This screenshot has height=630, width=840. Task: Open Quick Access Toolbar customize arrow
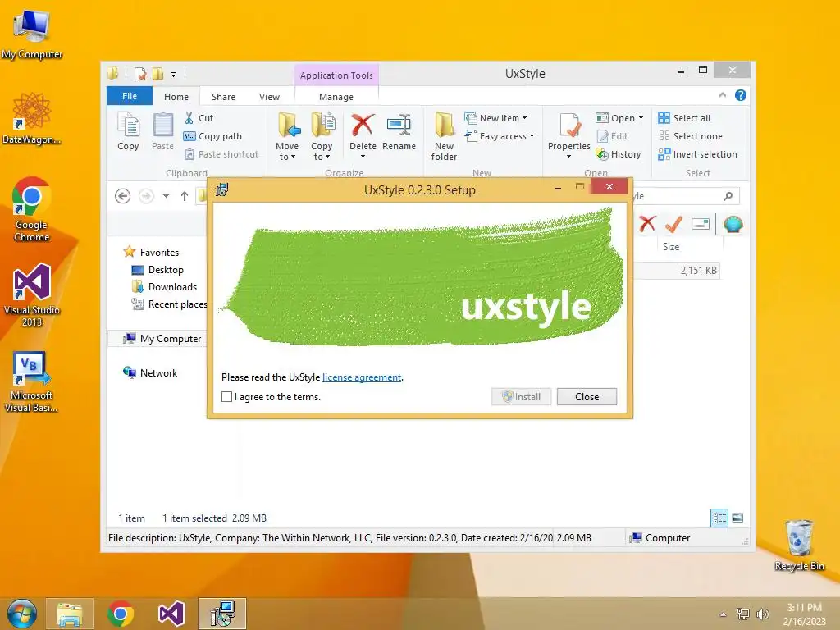coord(174,75)
